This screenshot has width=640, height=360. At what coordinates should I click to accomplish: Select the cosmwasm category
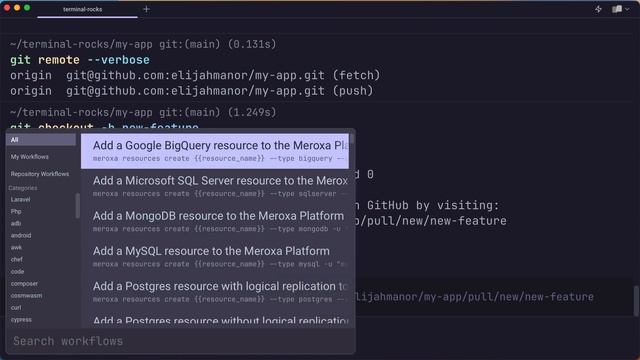point(26,296)
